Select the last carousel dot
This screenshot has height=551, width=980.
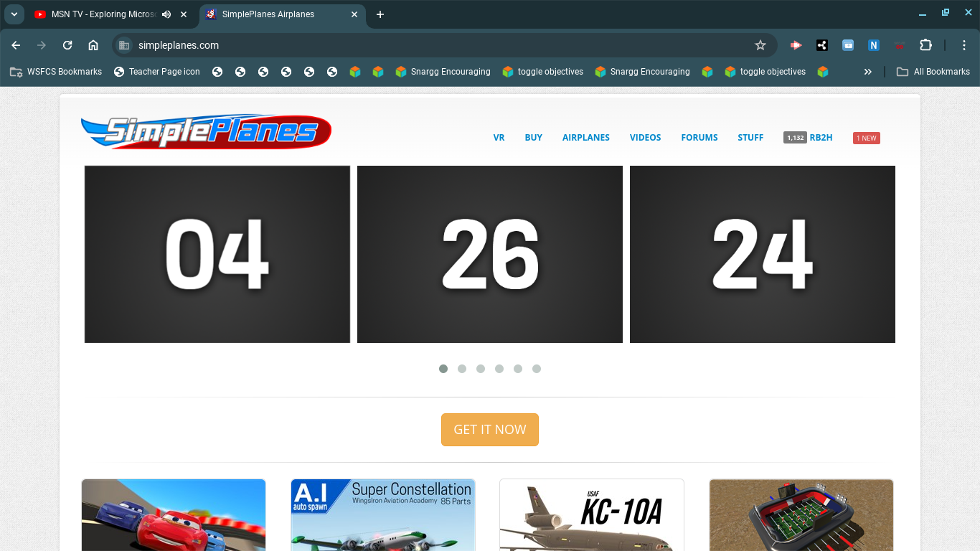(537, 369)
